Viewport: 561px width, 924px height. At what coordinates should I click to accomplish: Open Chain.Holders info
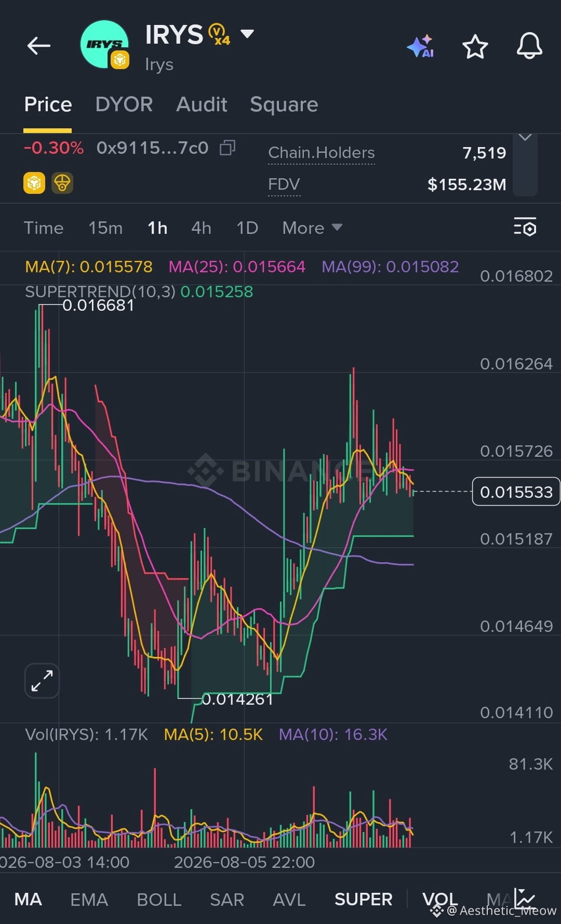click(x=322, y=153)
